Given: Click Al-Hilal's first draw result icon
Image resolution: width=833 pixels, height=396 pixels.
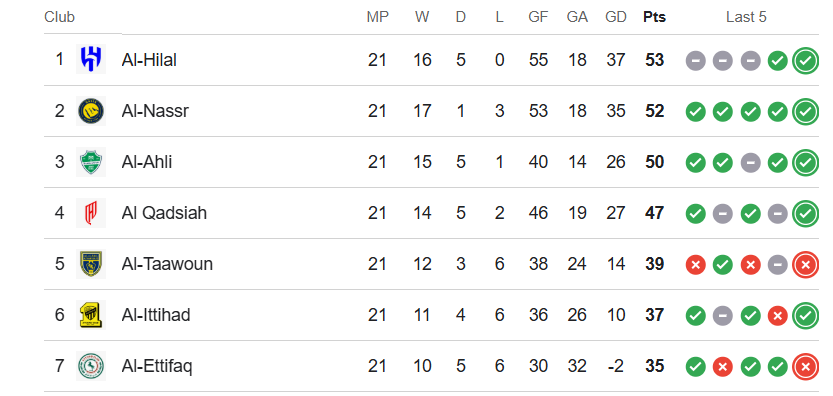Looking at the screenshot, I should pos(695,61).
